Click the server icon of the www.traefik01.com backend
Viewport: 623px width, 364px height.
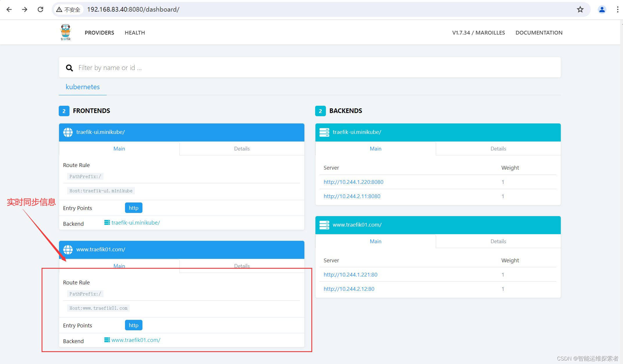(324, 225)
